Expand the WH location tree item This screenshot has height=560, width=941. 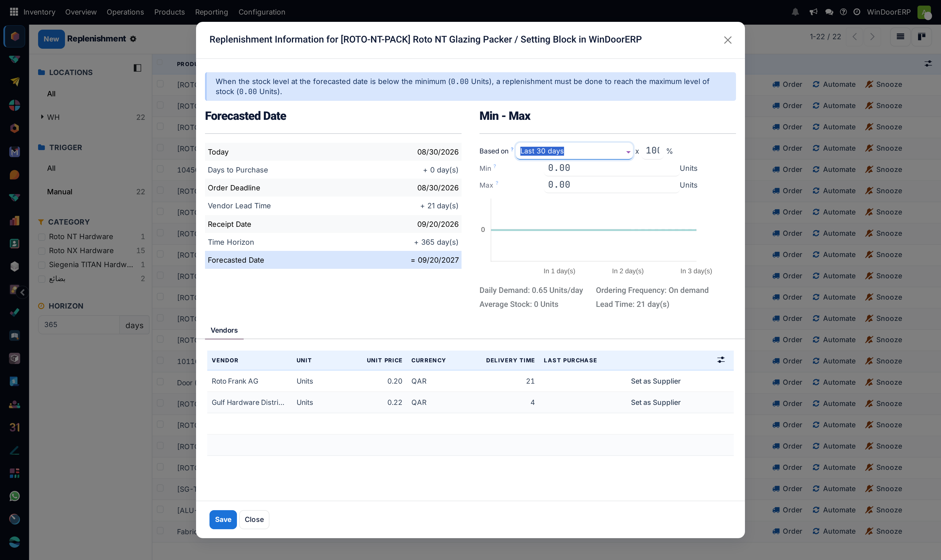pos(42,117)
